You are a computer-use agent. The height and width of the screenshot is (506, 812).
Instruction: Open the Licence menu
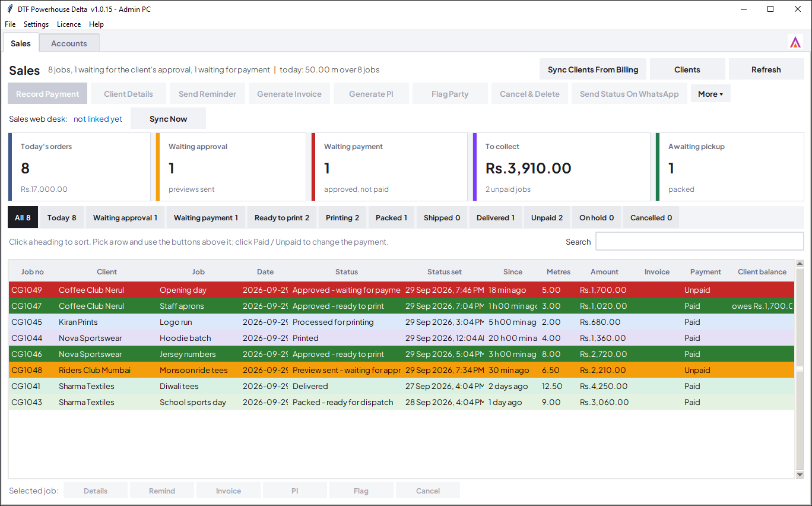[69, 24]
